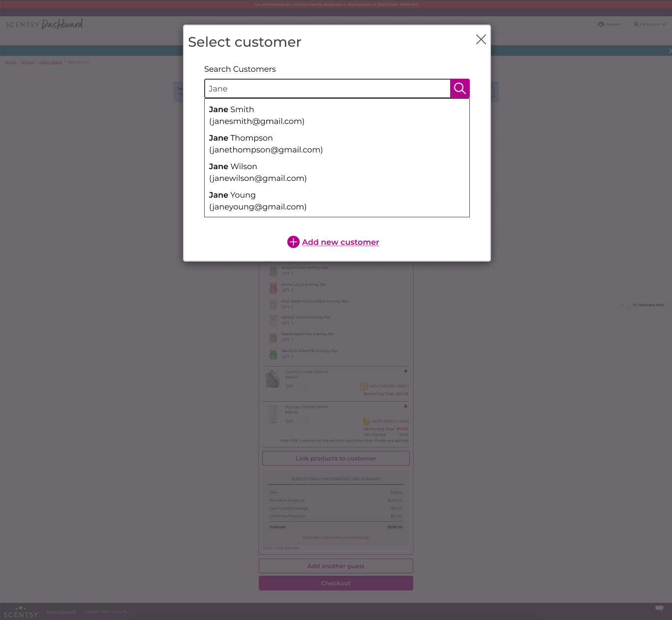Image resolution: width=672 pixels, height=620 pixels.
Task: Click the Country Living Warmer thumbnail
Action: point(273,379)
